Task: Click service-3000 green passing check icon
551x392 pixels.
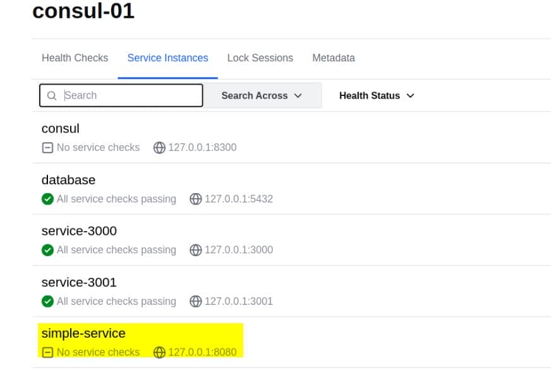Action: tap(47, 250)
